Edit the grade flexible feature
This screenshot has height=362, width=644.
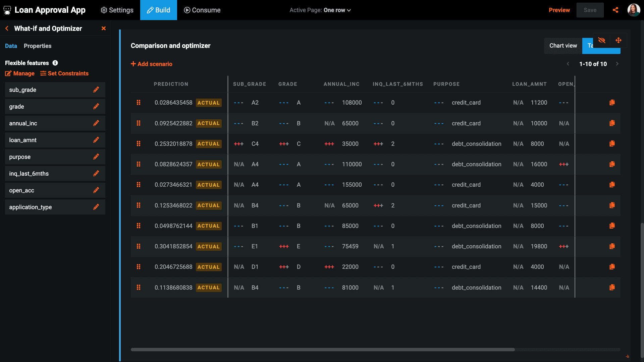[96, 106]
